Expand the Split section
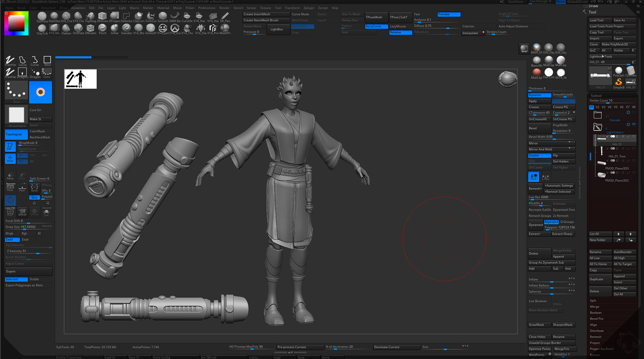 (593, 301)
